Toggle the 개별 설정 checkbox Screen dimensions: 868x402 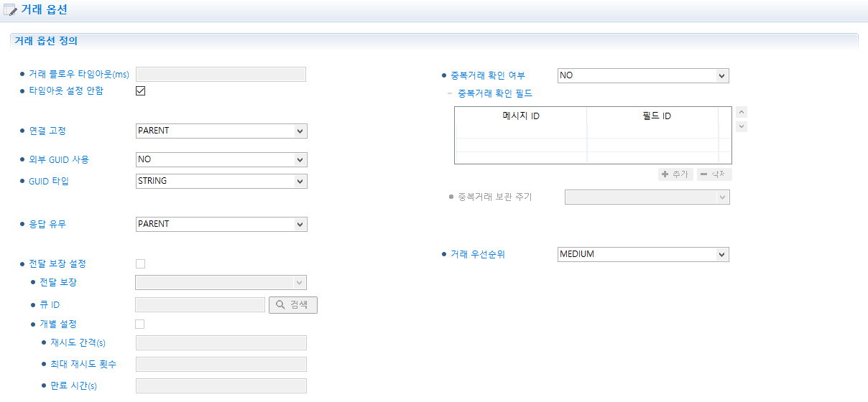click(140, 324)
